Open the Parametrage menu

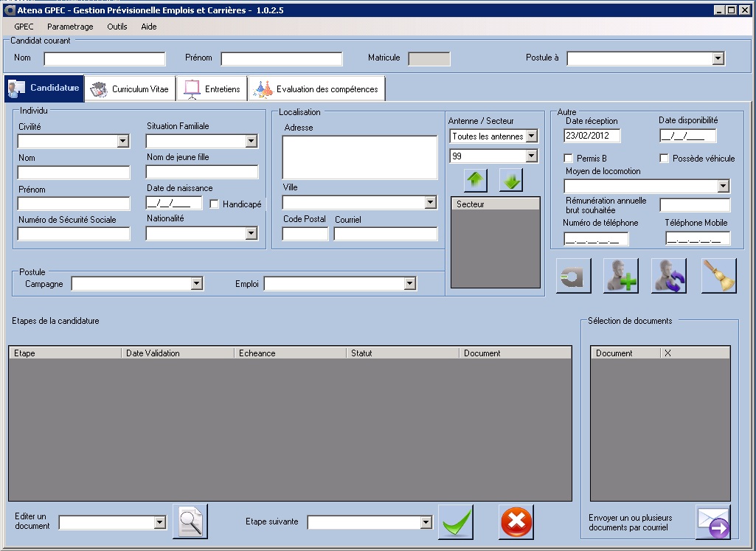(x=70, y=27)
